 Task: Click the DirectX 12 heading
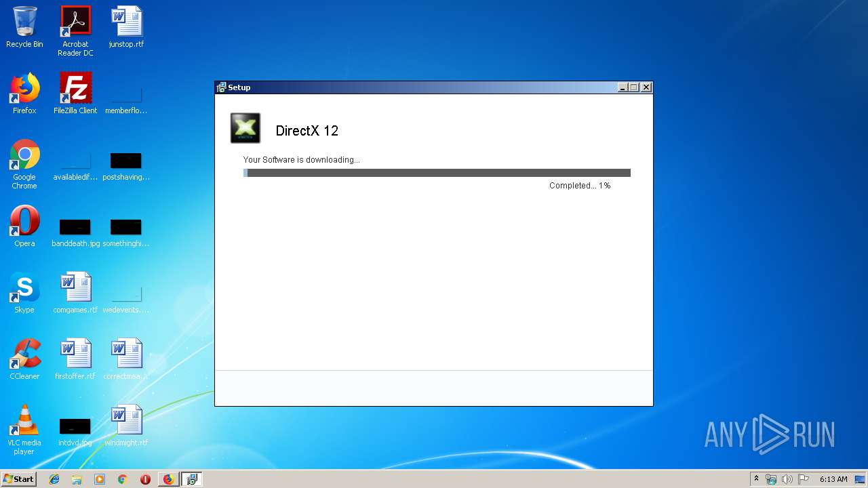307,131
